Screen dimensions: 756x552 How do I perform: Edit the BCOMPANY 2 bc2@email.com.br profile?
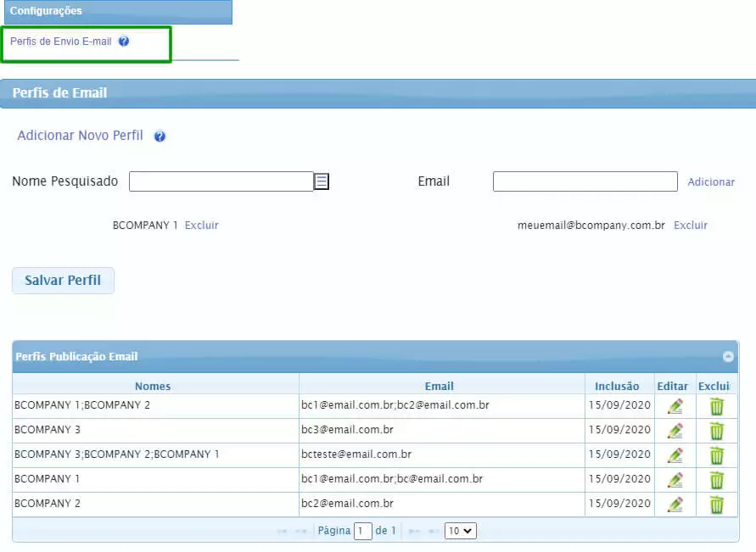(x=675, y=505)
